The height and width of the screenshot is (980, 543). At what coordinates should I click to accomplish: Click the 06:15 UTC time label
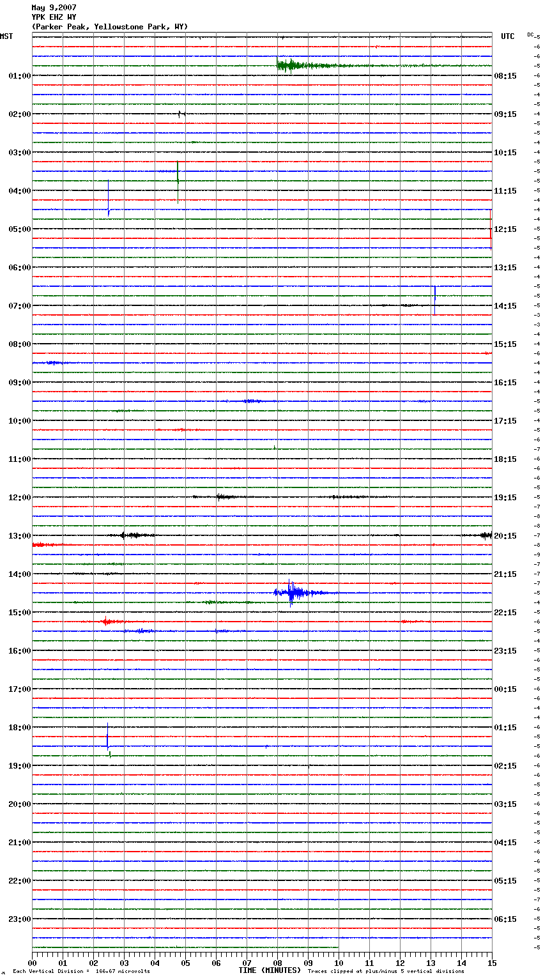coord(505,919)
